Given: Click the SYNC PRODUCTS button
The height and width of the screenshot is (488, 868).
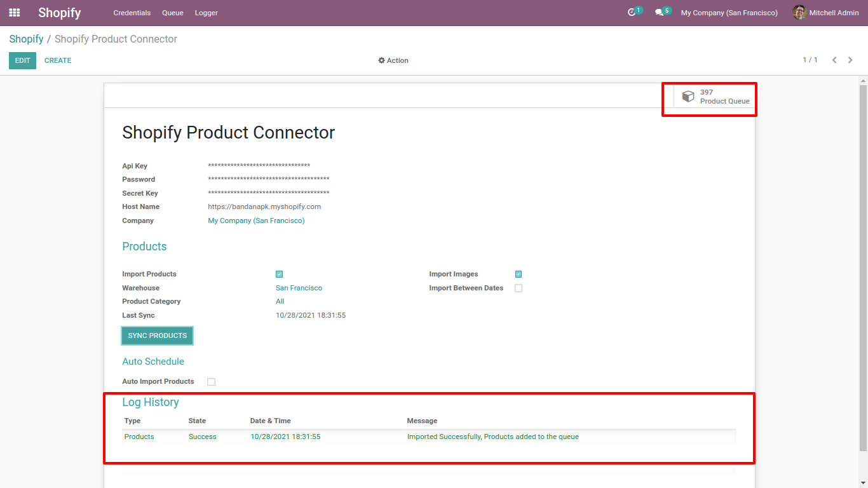Looking at the screenshot, I should click(158, 335).
